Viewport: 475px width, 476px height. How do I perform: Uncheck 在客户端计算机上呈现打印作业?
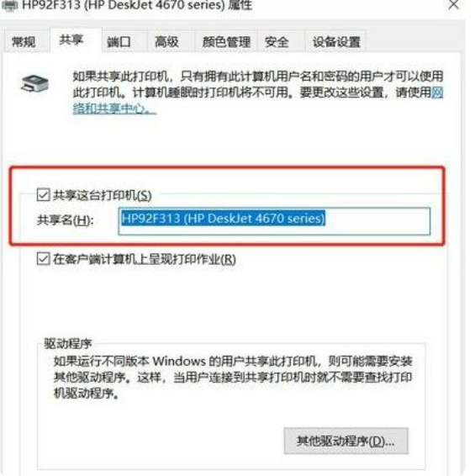pos(44,259)
